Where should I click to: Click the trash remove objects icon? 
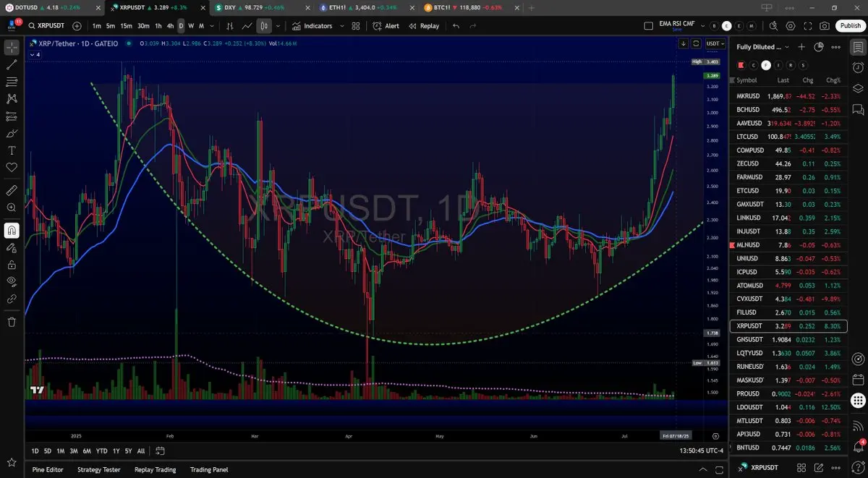coord(12,322)
